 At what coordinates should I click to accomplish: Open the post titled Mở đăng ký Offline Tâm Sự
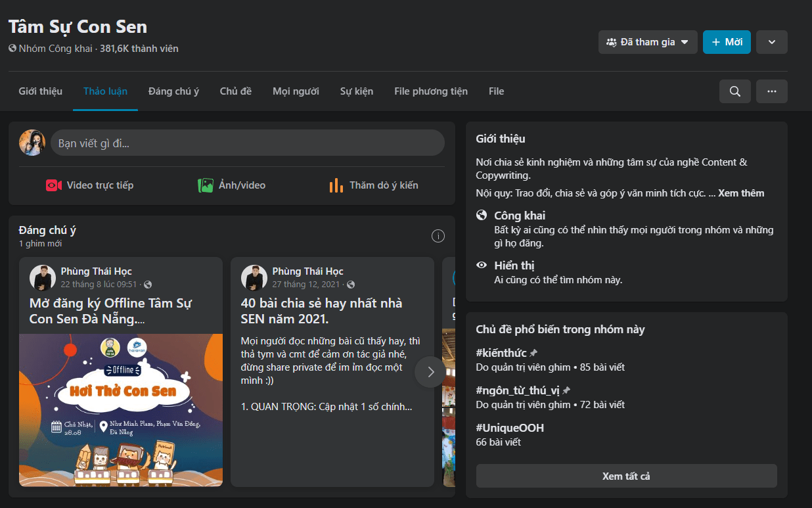(110, 311)
